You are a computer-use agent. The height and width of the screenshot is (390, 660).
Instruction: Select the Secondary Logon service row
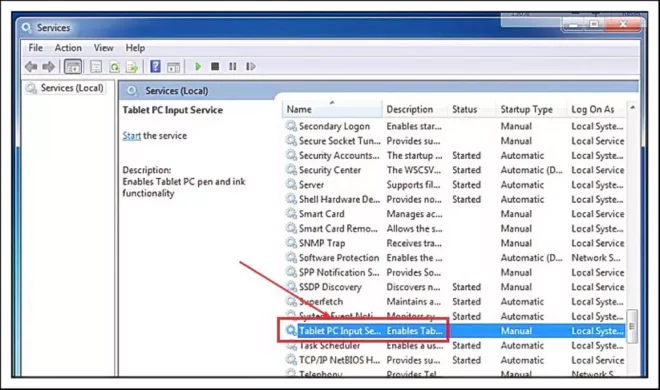[x=455, y=126]
